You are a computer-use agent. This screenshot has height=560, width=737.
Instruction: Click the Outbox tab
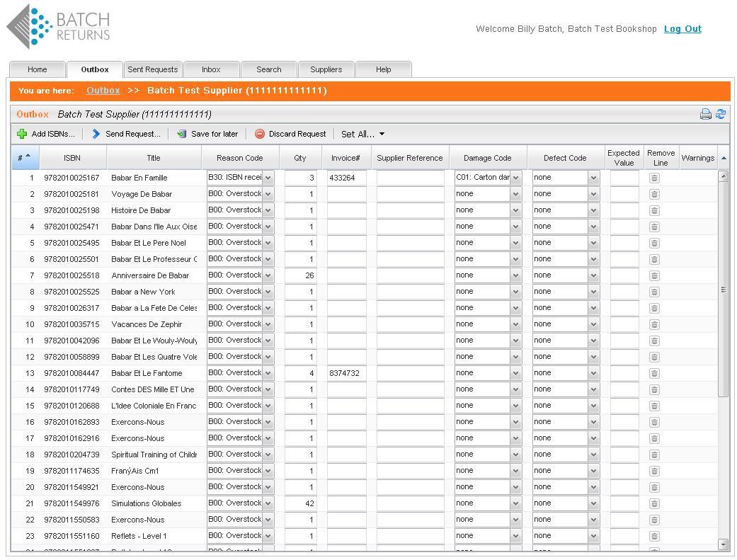pos(94,69)
